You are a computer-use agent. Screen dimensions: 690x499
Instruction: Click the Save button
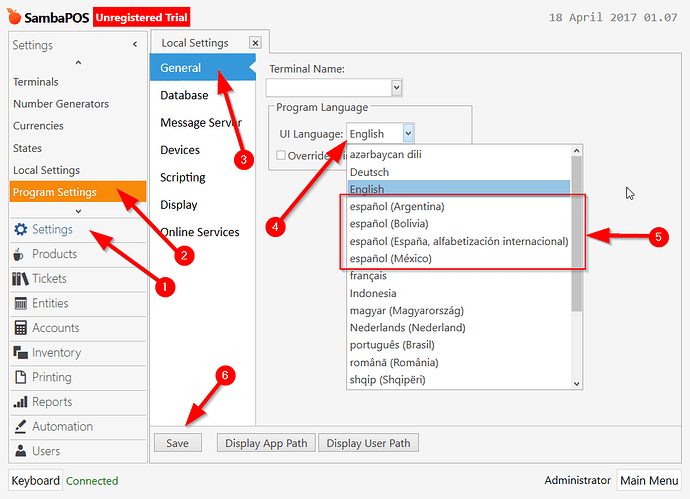[178, 443]
